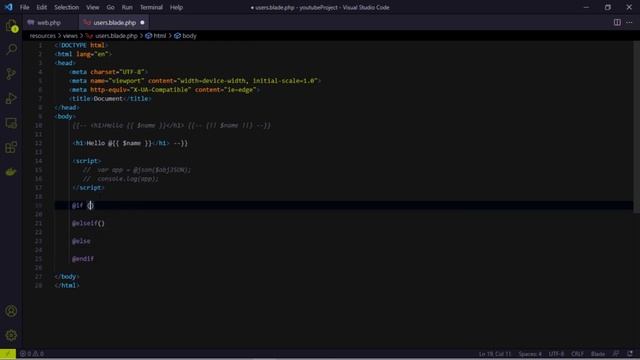Click on the <title>Document</title> line

click(110, 99)
